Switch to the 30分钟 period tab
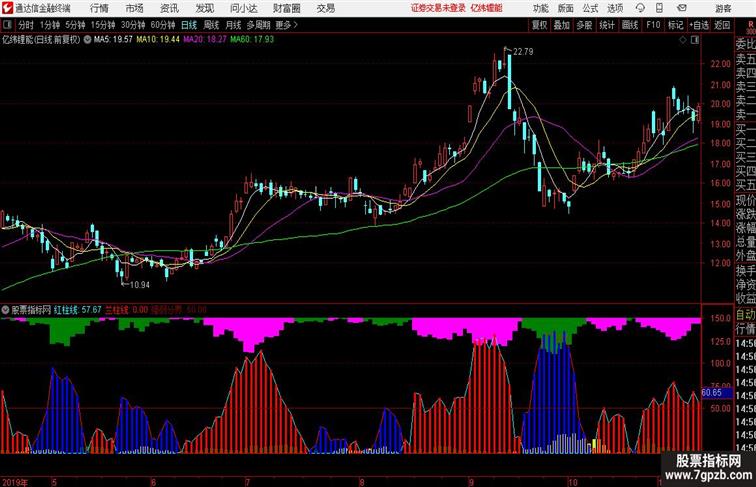The height and width of the screenshot is (487, 756). [x=133, y=25]
